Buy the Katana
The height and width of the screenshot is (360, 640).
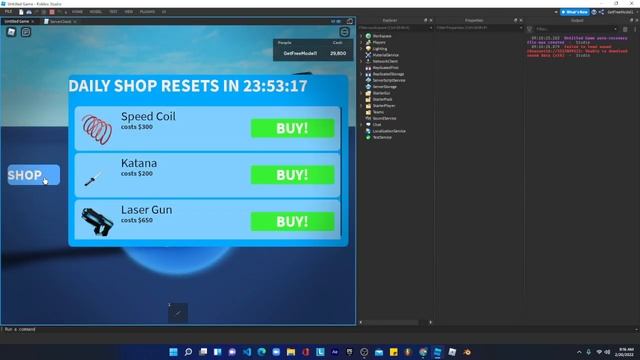tap(293, 175)
